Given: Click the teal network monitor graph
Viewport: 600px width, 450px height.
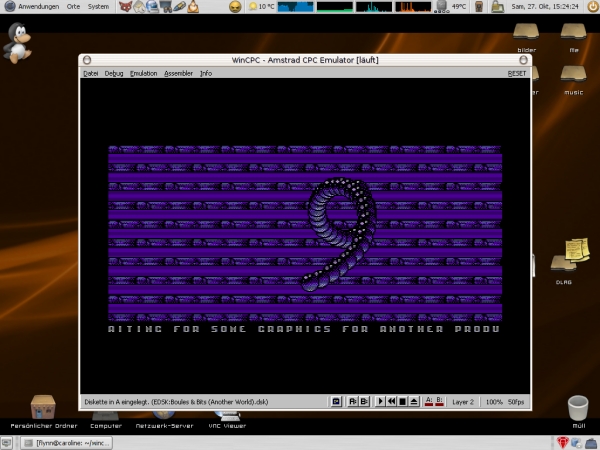Looking at the screenshot, I should click(374, 7).
